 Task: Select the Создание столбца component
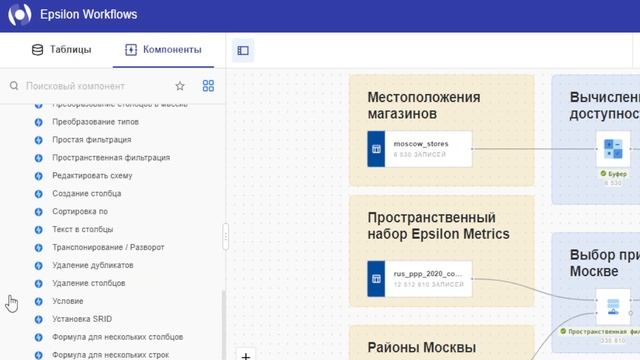[87, 193]
